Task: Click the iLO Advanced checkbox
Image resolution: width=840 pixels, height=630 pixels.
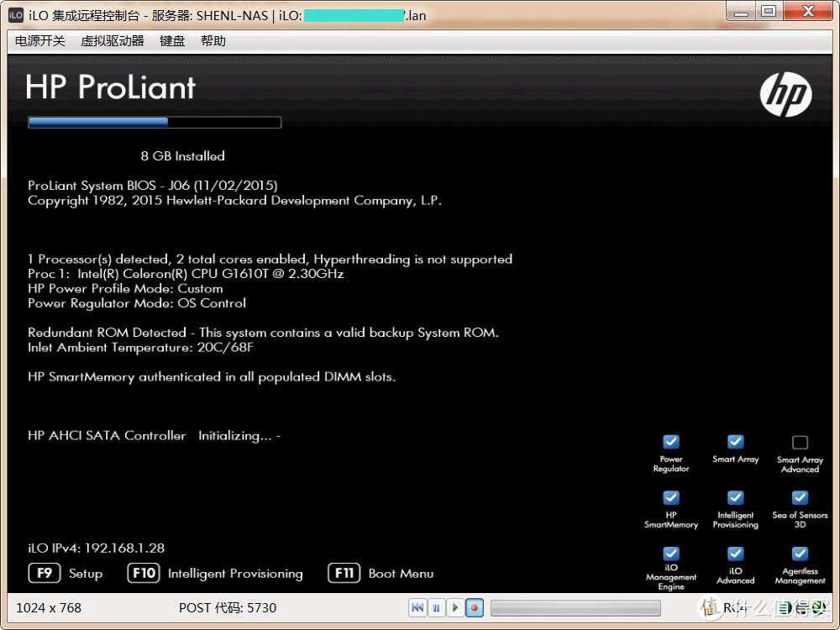Action: pyautogui.click(x=735, y=553)
